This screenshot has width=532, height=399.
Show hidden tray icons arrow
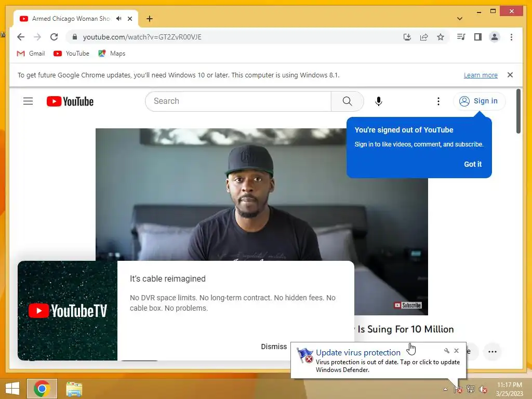(x=445, y=390)
